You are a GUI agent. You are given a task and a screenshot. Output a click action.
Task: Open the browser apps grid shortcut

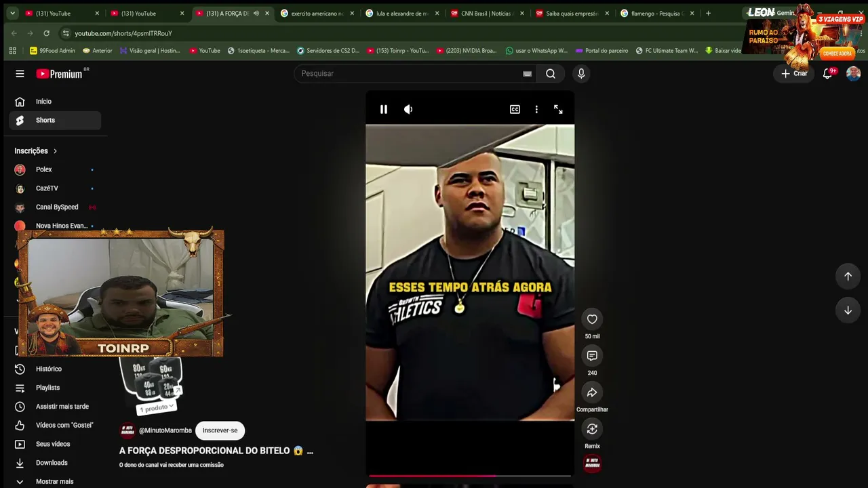[x=12, y=51]
